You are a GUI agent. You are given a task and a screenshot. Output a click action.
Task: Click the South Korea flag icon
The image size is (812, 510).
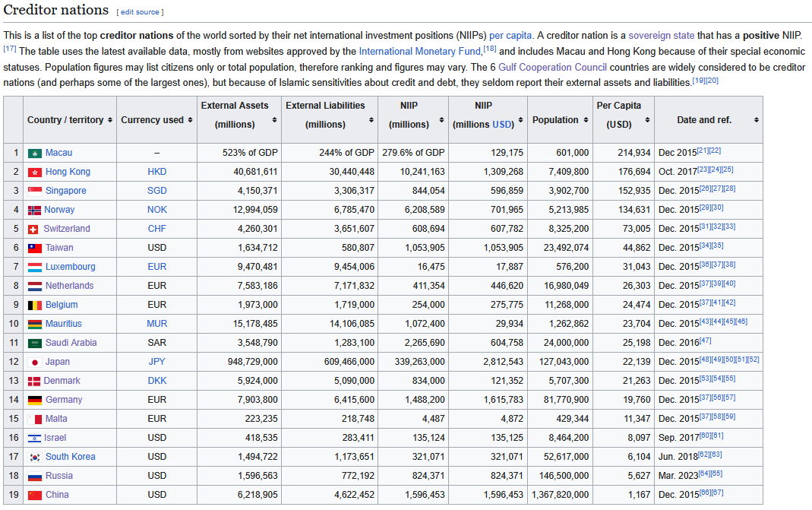(x=35, y=457)
